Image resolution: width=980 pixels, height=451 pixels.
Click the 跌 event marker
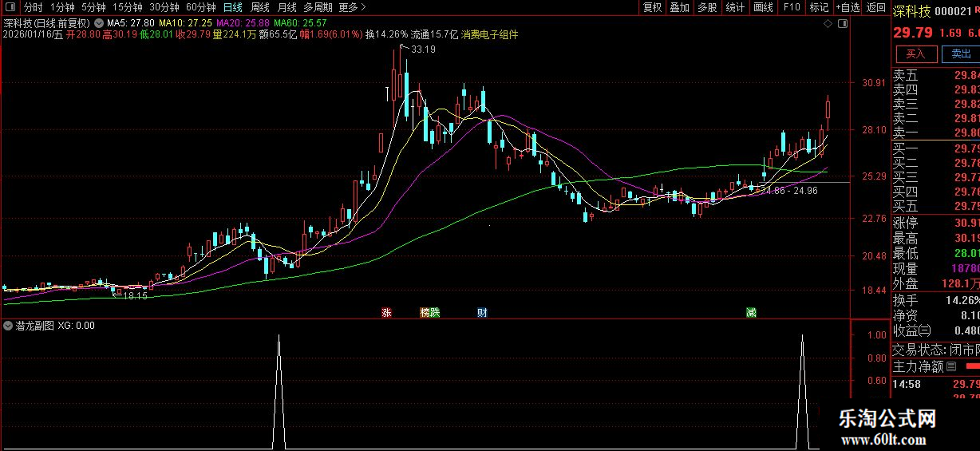[435, 312]
